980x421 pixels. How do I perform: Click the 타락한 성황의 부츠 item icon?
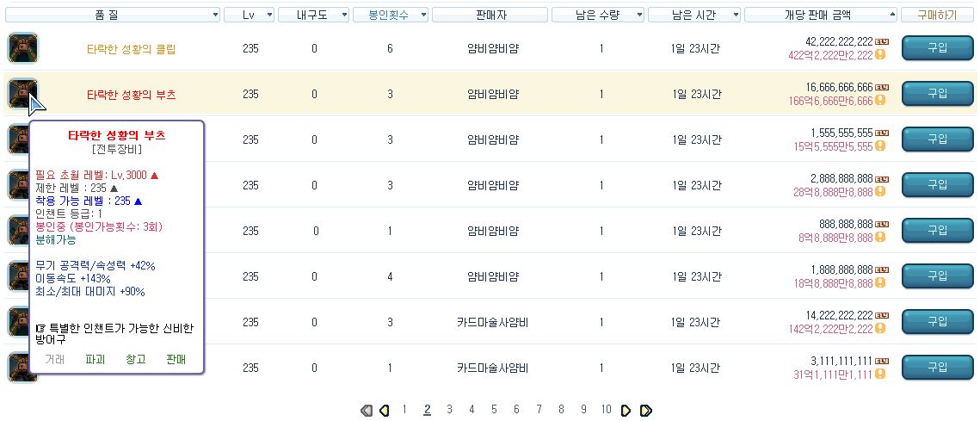pyautogui.click(x=22, y=93)
